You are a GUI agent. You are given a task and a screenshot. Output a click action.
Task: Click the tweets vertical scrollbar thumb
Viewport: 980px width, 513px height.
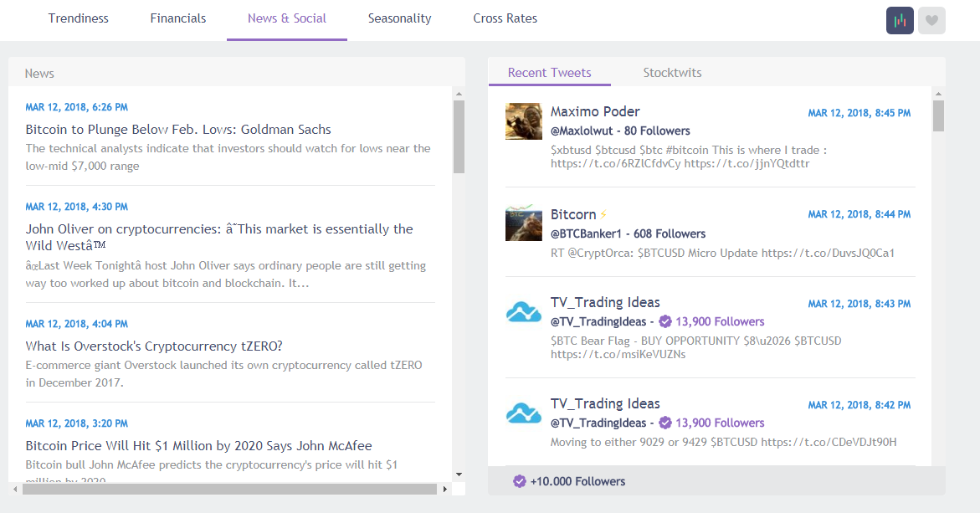click(938, 116)
